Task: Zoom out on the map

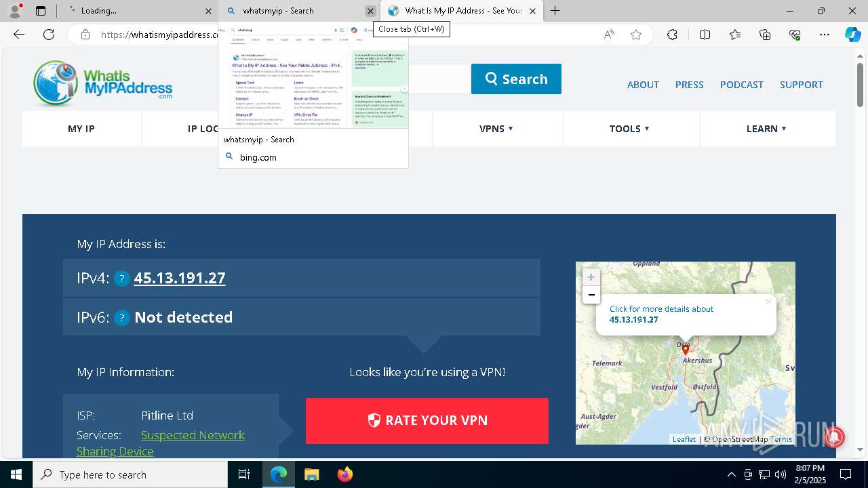Action: [x=591, y=295]
